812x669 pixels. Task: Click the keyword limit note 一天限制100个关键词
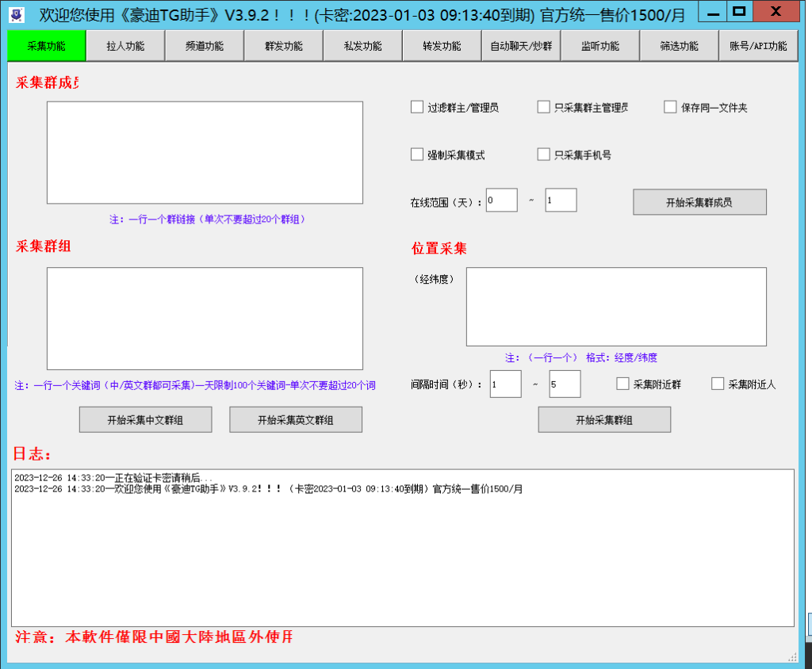[x=195, y=385]
